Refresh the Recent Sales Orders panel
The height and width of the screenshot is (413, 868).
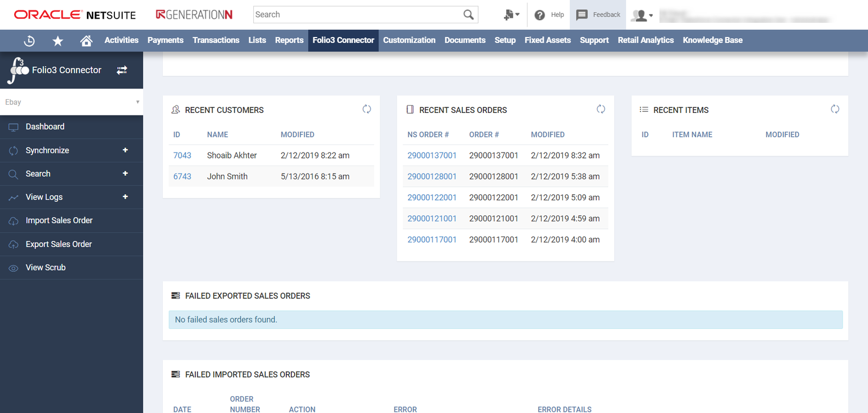tap(601, 109)
